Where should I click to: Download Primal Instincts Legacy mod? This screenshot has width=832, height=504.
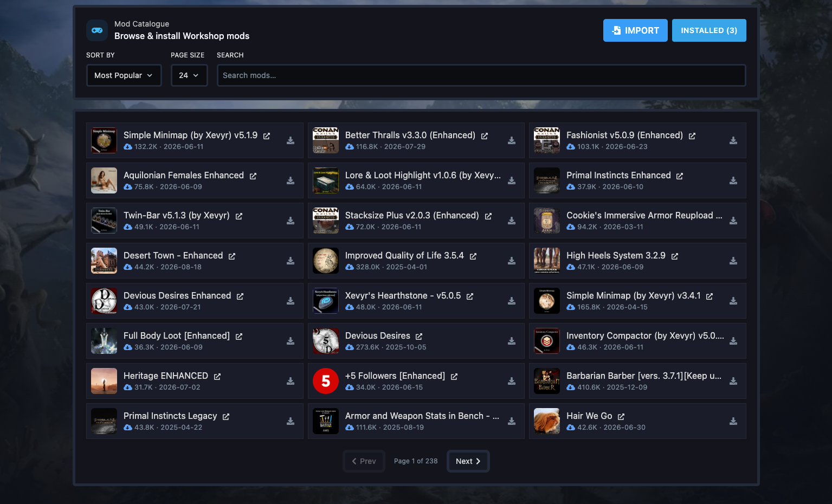point(291,421)
